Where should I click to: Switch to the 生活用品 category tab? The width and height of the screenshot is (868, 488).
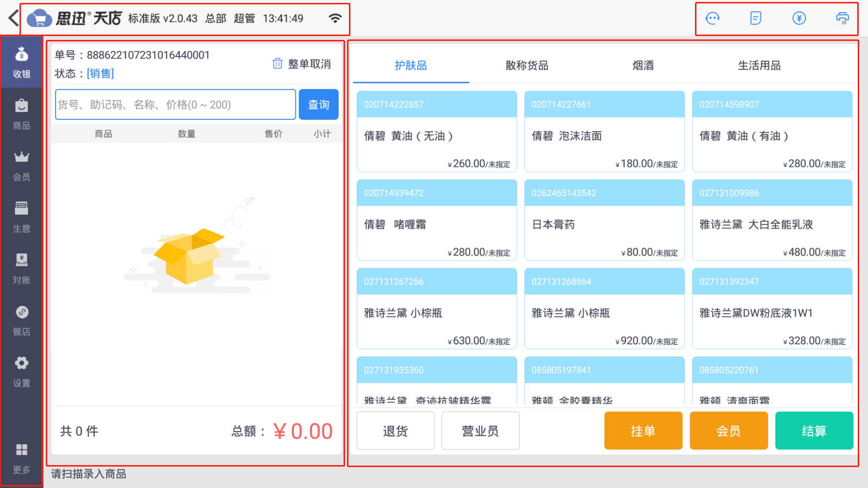[759, 65]
